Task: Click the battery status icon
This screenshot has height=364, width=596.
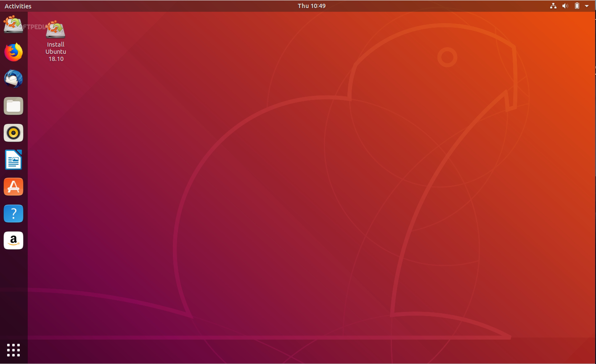Action: (577, 6)
